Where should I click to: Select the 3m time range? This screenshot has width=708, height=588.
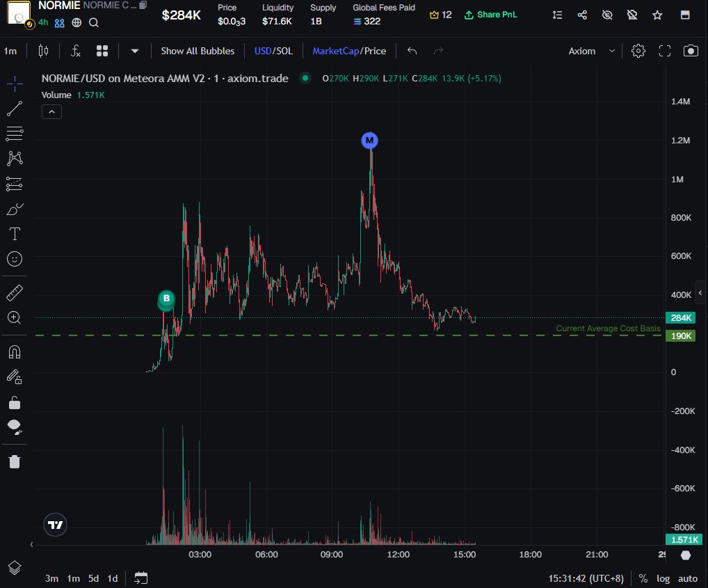point(51,578)
